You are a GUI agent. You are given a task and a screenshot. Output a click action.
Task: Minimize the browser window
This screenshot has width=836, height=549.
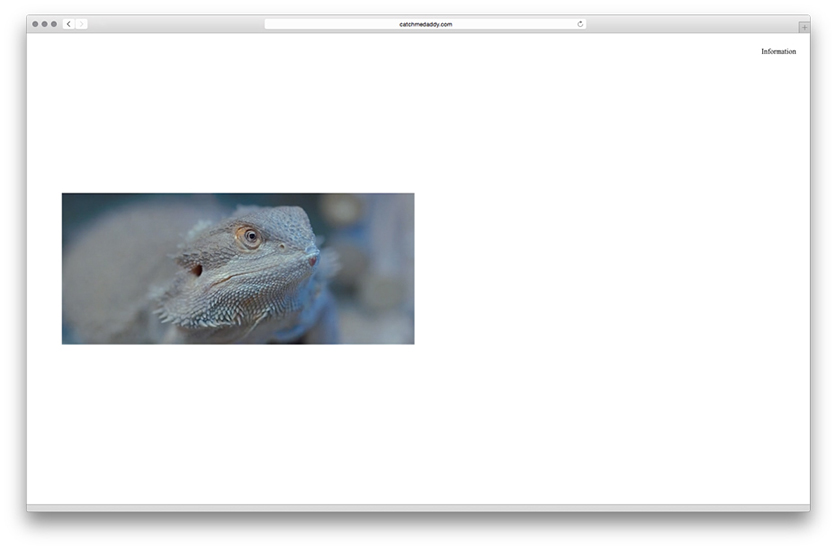(44, 24)
